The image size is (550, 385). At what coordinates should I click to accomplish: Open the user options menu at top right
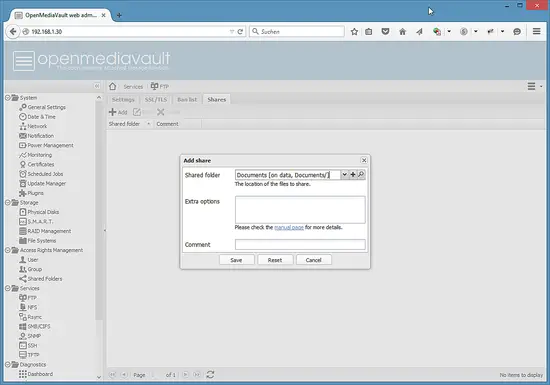[535, 86]
